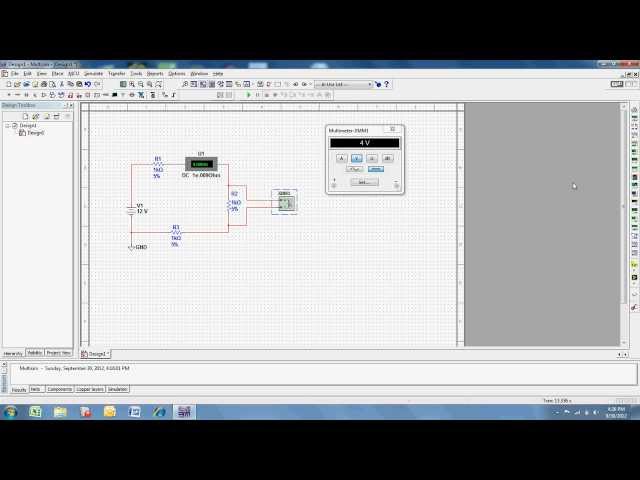Viewport: 640px width, 480px height.
Task: Click the Windows Start orb
Action: 10,412
